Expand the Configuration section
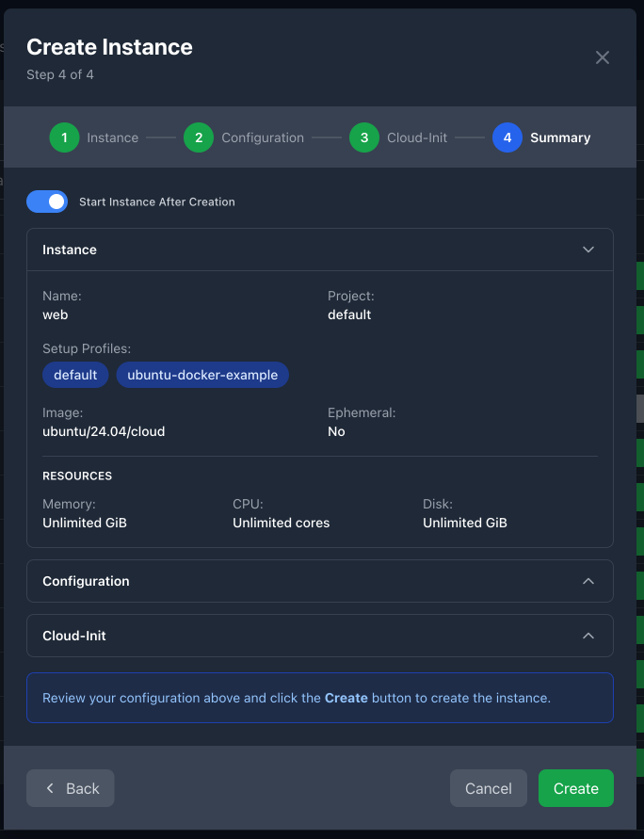The image size is (644, 839). coord(588,581)
